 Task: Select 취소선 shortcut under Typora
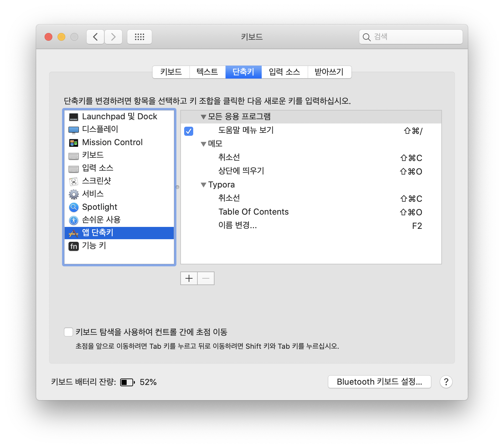[311, 198]
